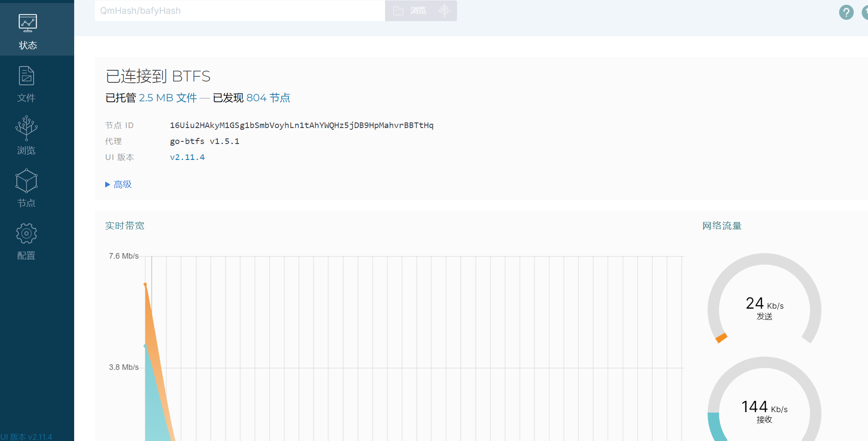Click the 实时带宽 chart title
Viewport: 868px width, 441px height.
(x=125, y=226)
